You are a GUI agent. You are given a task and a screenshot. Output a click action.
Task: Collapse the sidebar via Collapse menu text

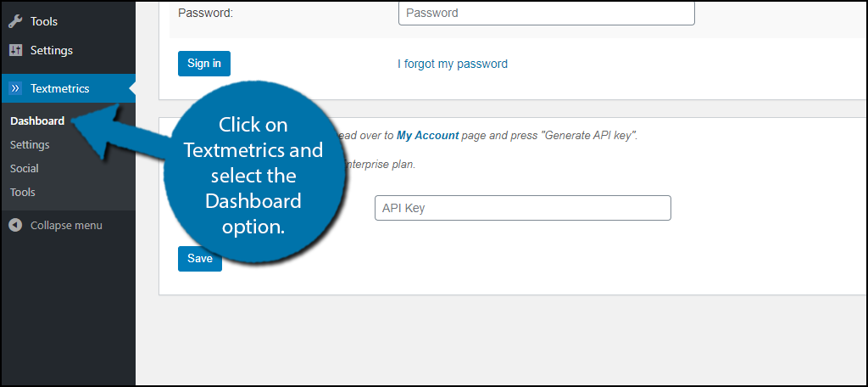point(66,225)
